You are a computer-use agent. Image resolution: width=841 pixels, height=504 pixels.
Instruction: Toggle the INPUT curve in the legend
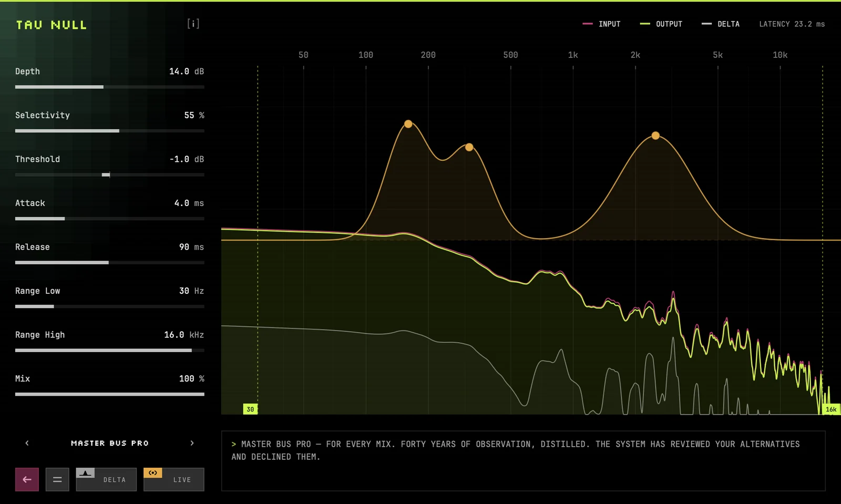(602, 24)
